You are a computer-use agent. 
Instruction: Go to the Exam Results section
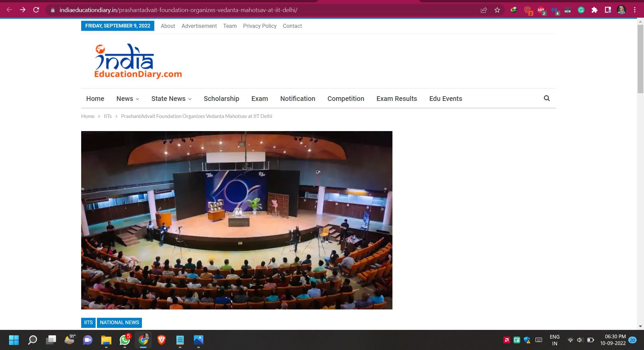pos(396,99)
